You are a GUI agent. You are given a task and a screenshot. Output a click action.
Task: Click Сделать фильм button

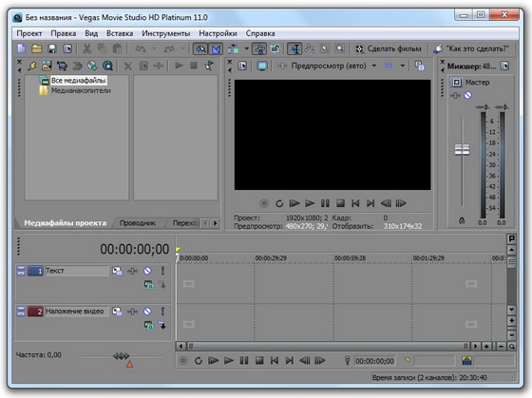point(388,48)
